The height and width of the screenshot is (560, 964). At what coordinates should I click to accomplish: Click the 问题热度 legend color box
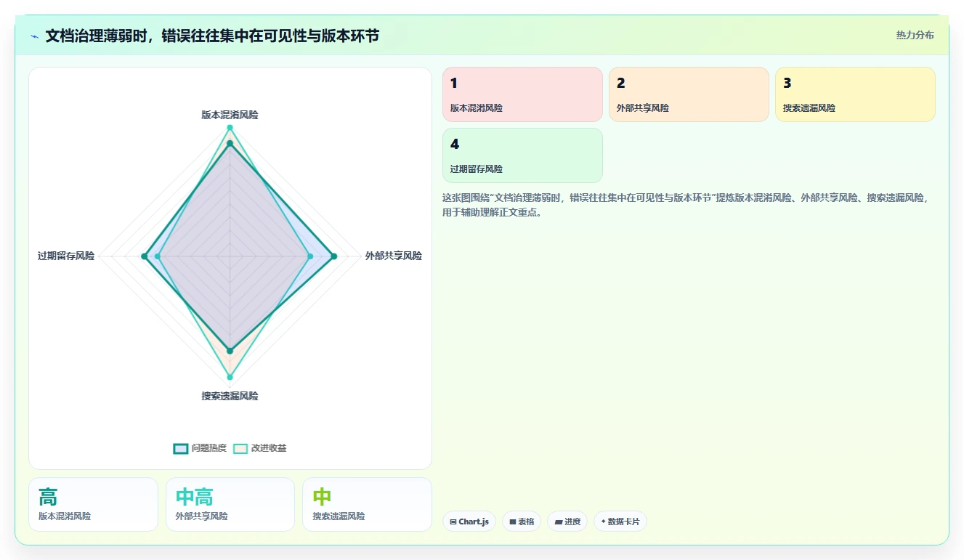pyautogui.click(x=180, y=448)
